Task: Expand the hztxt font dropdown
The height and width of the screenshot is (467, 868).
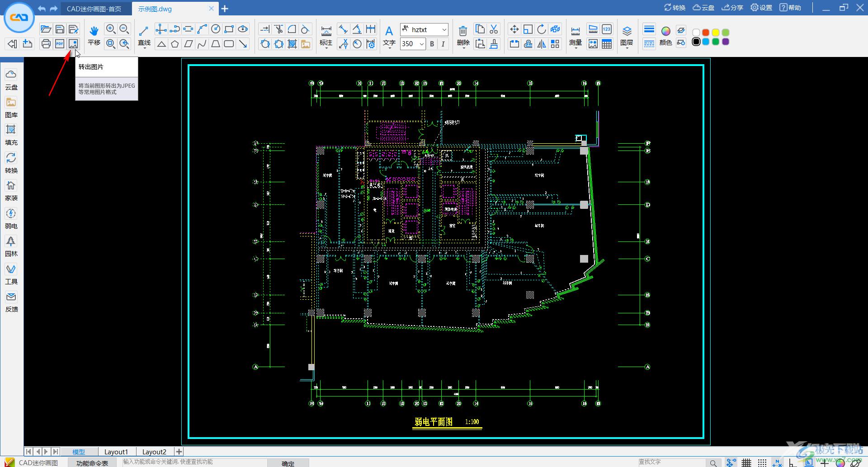Action: [444, 30]
